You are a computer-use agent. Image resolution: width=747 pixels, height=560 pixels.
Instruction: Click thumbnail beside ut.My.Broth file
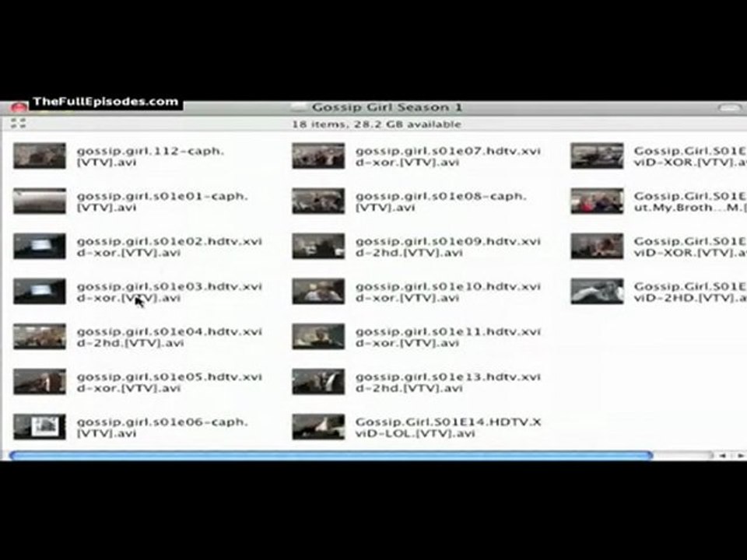click(597, 201)
